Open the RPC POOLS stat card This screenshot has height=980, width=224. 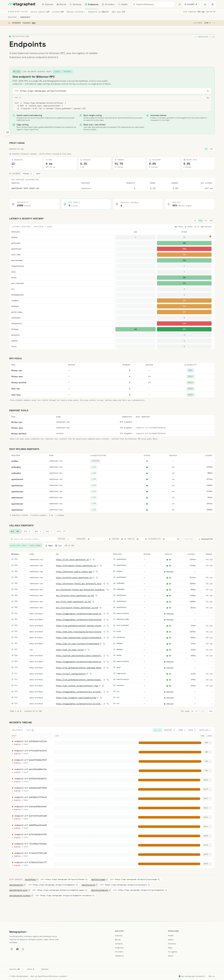point(86,204)
